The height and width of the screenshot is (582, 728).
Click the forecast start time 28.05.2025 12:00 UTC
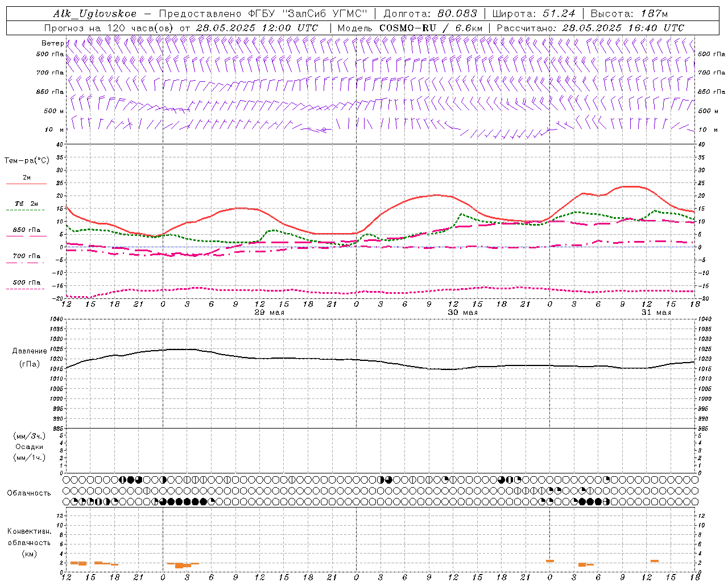tap(257, 28)
